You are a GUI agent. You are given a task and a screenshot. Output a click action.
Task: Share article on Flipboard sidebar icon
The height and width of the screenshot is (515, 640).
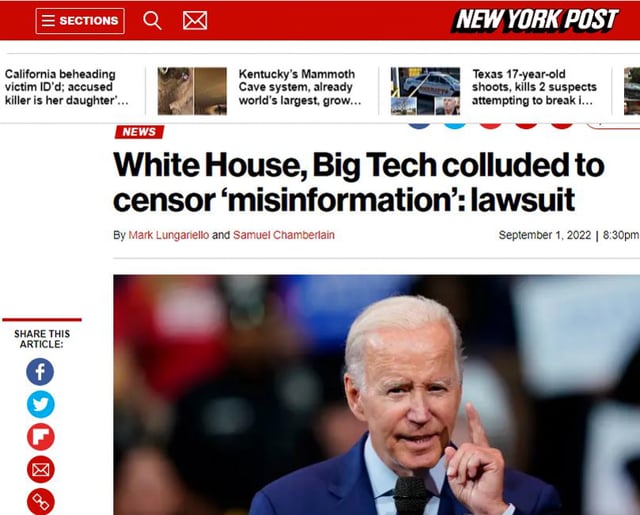click(40, 437)
